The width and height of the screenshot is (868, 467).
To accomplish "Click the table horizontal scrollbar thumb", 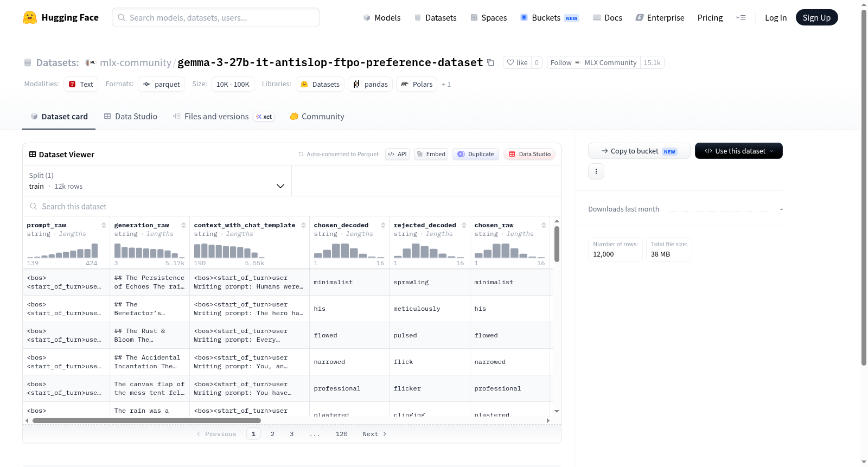I will (x=146, y=420).
